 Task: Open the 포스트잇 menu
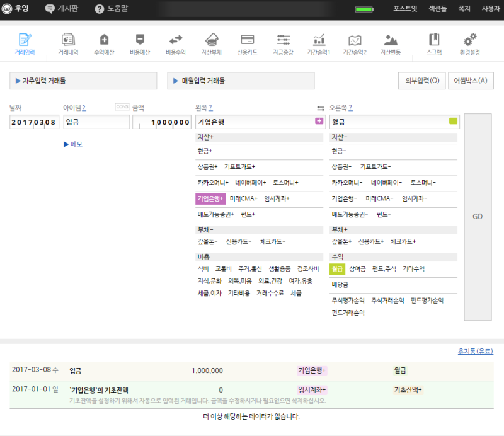pyautogui.click(x=405, y=9)
